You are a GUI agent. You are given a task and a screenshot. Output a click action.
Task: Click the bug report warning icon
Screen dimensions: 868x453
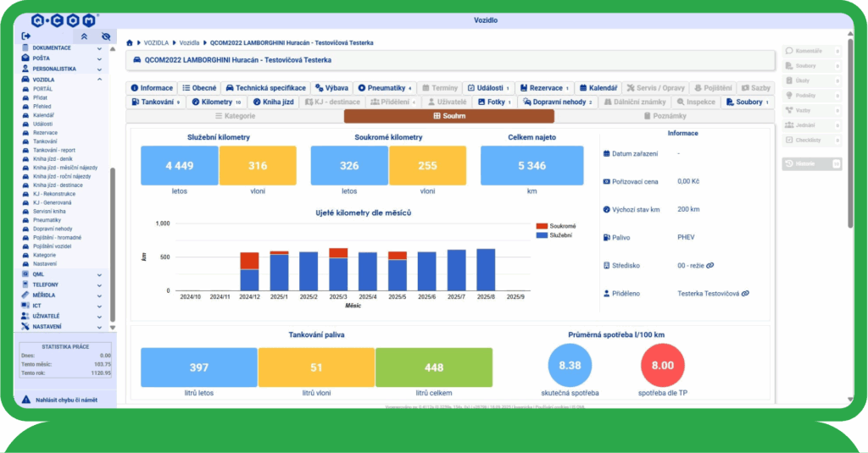(x=25, y=398)
